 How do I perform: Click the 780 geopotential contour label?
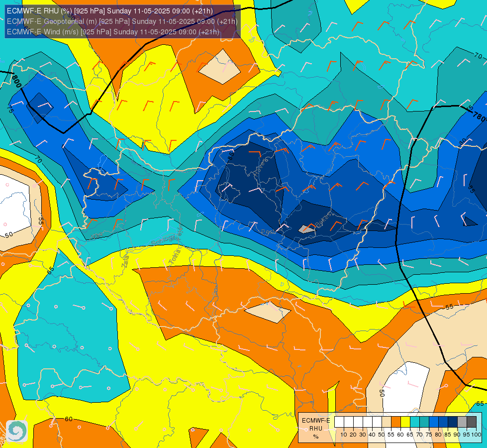pyautogui.click(x=479, y=116)
